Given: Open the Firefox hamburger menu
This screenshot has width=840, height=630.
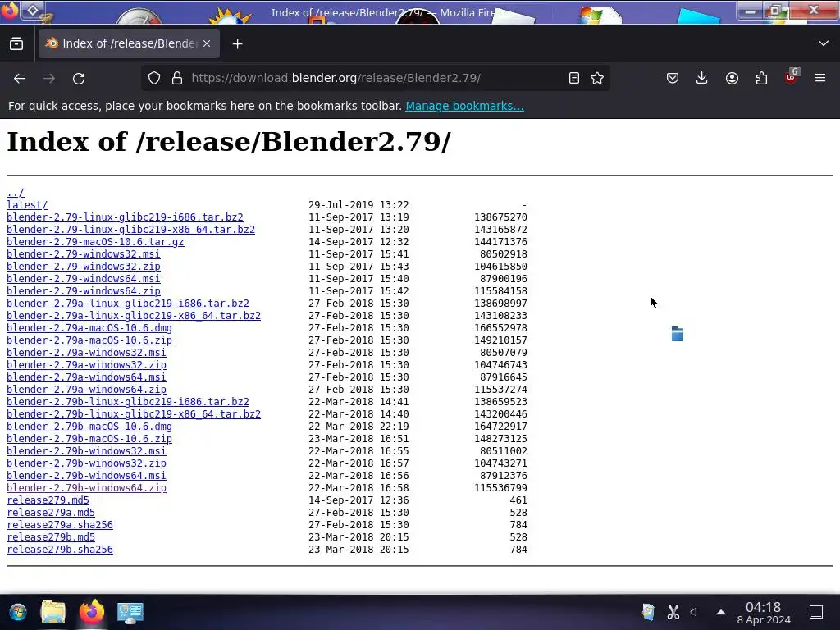Looking at the screenshot, I should 820,78.
